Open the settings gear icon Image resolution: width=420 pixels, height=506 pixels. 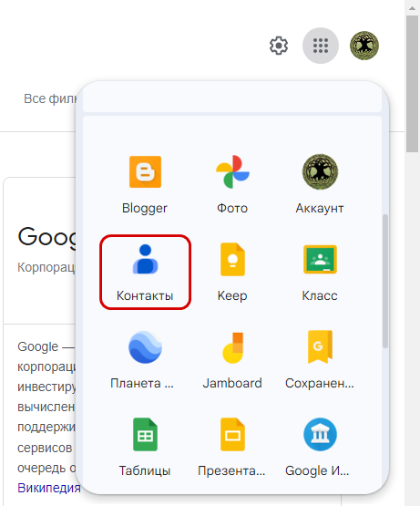pyautogui.click(x=279, y=46)
